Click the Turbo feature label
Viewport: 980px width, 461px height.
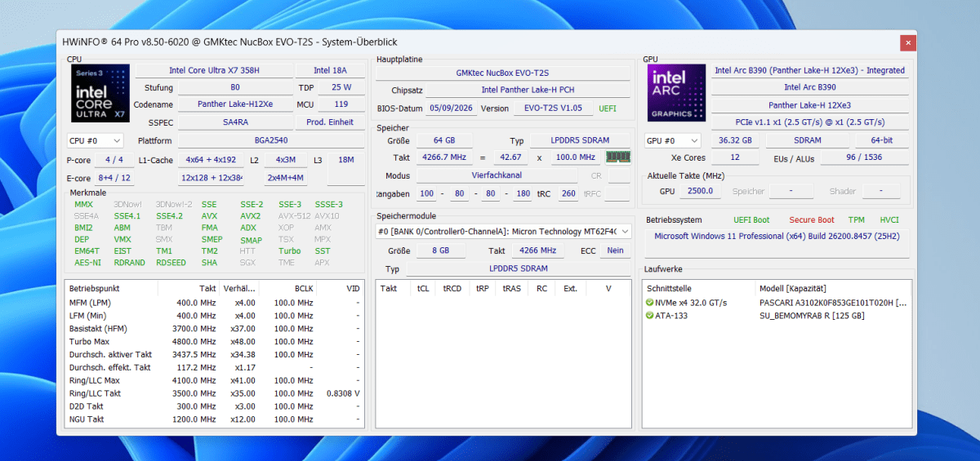coord(289,251)
